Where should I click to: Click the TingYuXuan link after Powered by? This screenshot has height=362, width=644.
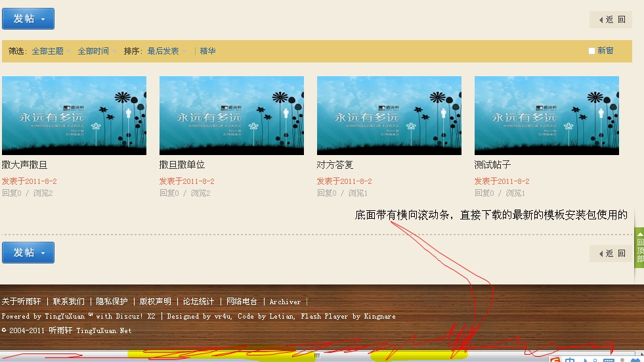pyautogui.click(x=65, y=317)
